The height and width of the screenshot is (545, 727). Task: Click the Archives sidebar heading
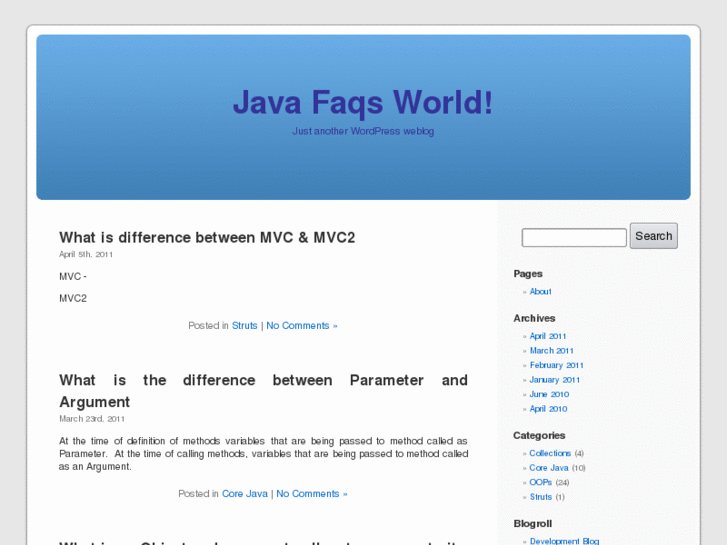pos(534,318)
